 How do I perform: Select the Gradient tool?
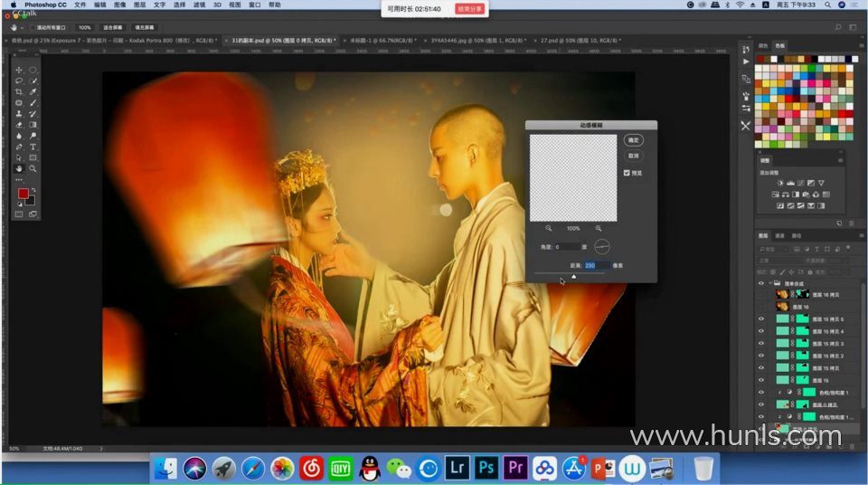click(x=33, y=125)
